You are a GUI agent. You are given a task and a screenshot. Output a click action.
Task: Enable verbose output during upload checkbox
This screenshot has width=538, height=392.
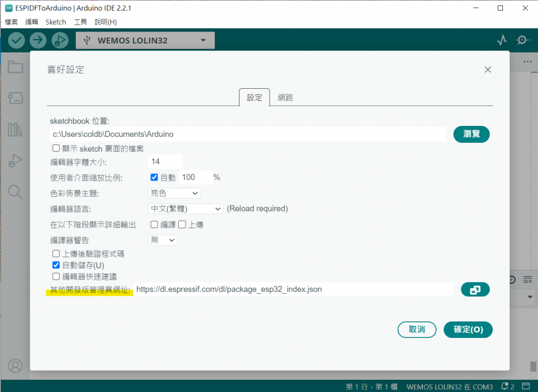(182, 225)
